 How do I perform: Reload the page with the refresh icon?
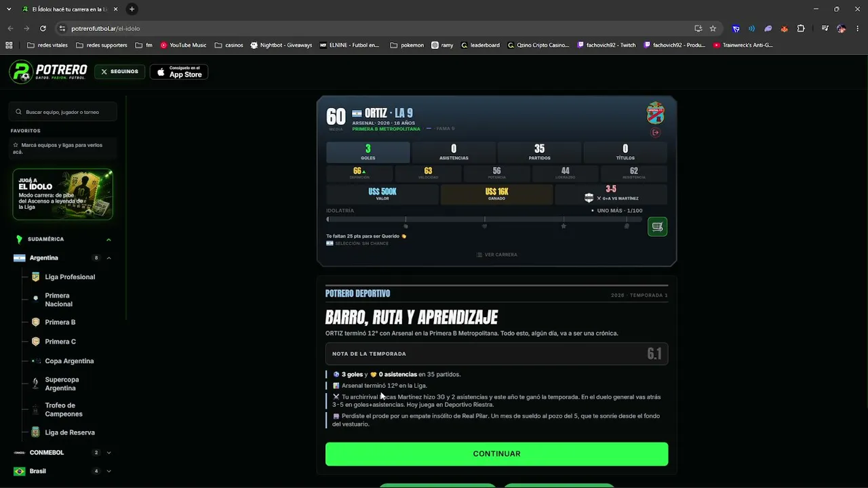point(43,28)
